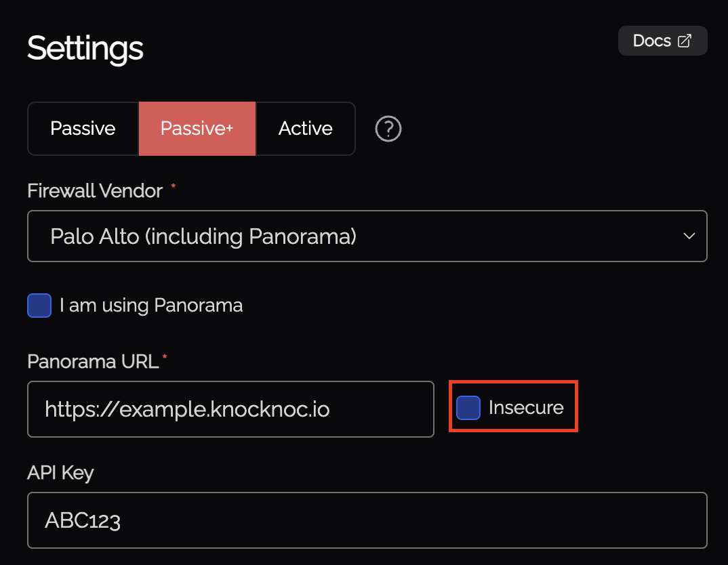Screen dimensions: 728x565
Task: Click the dropdown chevron on Firewall Vendor
Action: 689,236
